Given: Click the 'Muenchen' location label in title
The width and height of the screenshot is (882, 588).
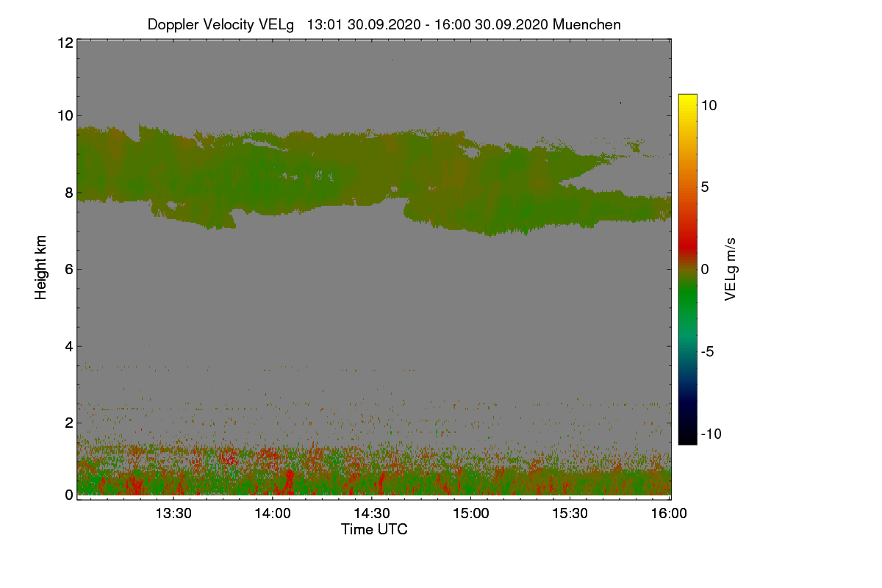Looking at the screenshot, I should (587, 24).
